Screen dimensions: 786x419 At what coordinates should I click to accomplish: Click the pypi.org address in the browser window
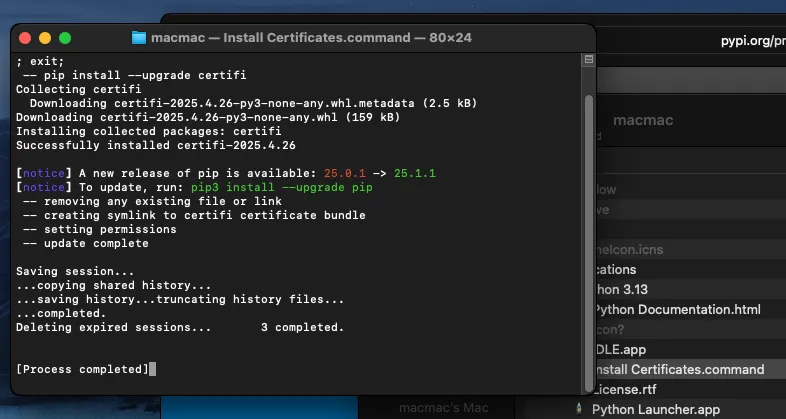pyautogui.click(x=753, y=41)
